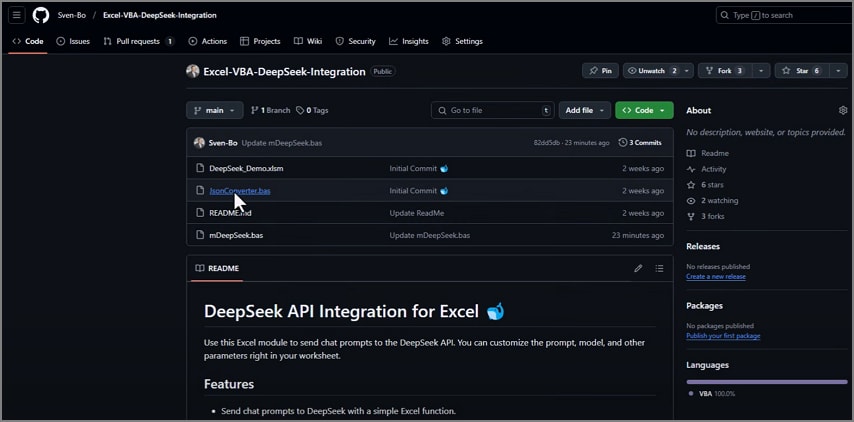Screen dimensions: 854x422
Task: Open the mDeepSeek.bas file
Action: (236, 236)
